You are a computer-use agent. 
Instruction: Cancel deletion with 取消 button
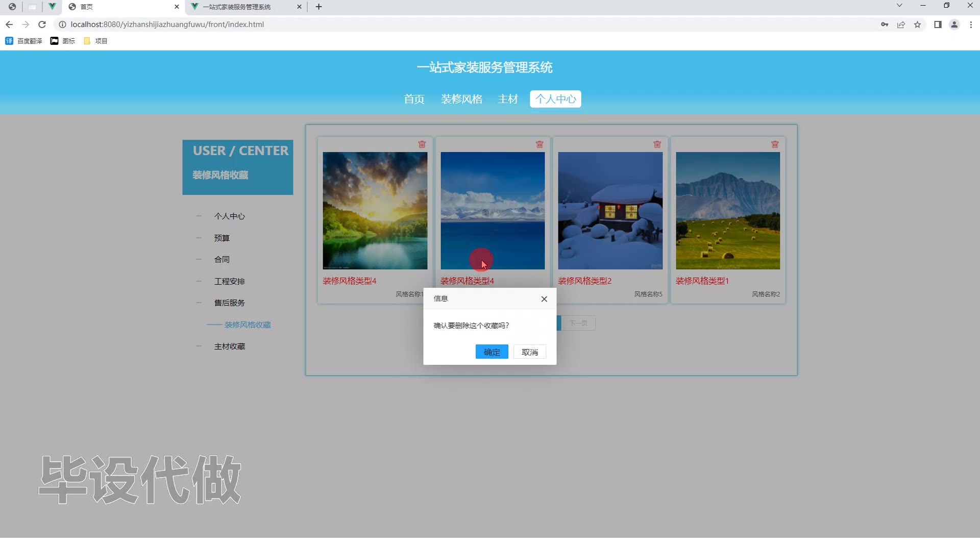[530, 352]
